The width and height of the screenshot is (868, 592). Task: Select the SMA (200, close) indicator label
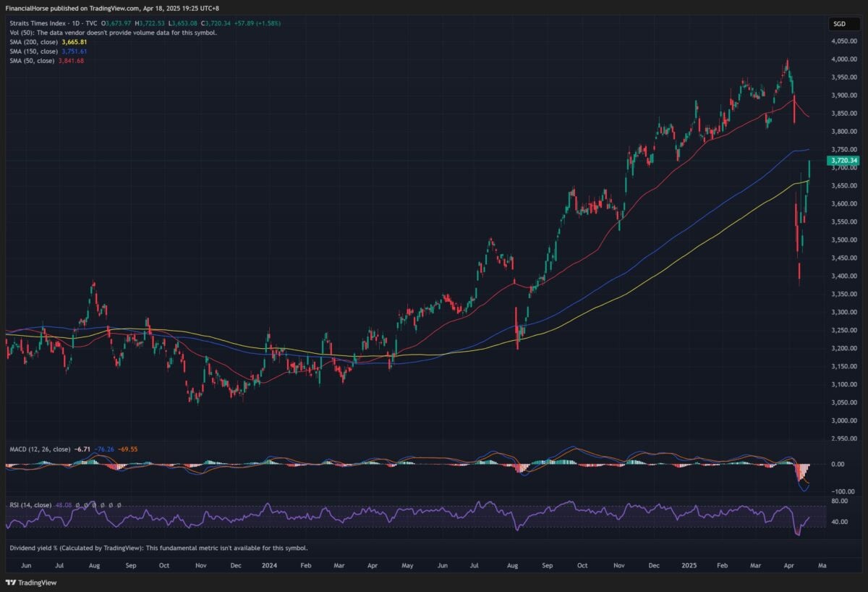coord(35,42)
